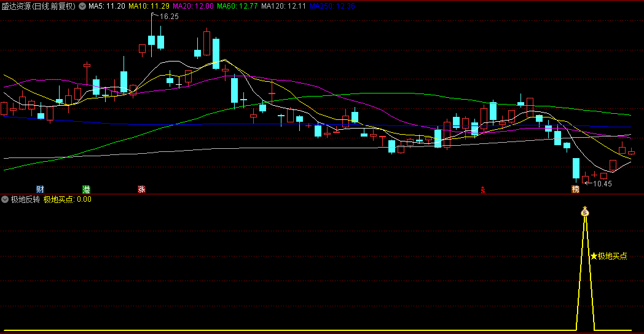Viewport: 644px width, 334px height.
Task: Click the 16.25 high price label
Action: tap(169, 17)
